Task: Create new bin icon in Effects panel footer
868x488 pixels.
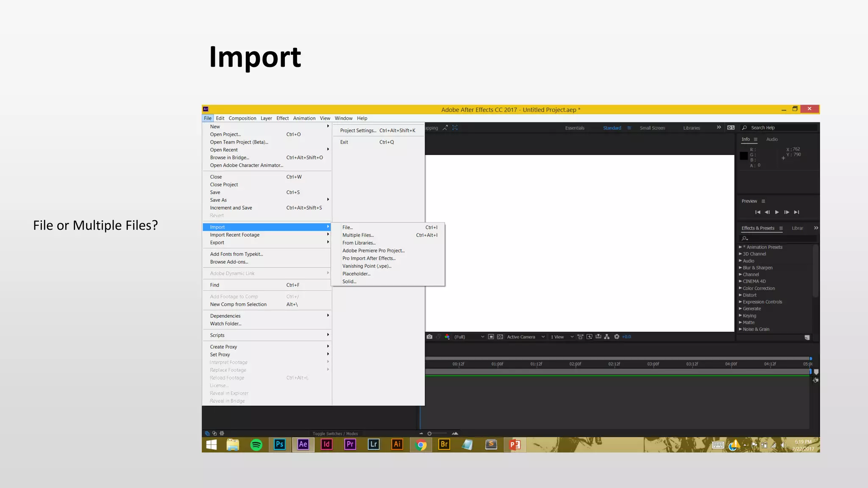Action: (807, 338)
